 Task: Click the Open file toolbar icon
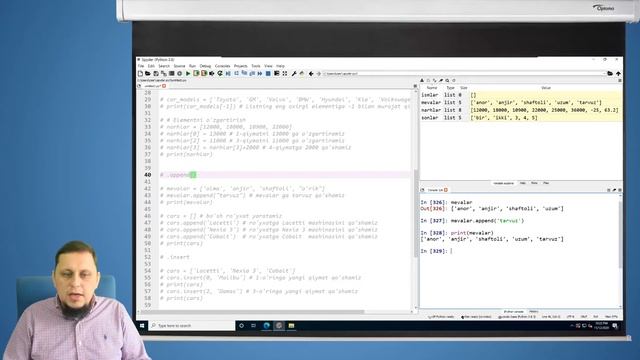tap(148, 73)
